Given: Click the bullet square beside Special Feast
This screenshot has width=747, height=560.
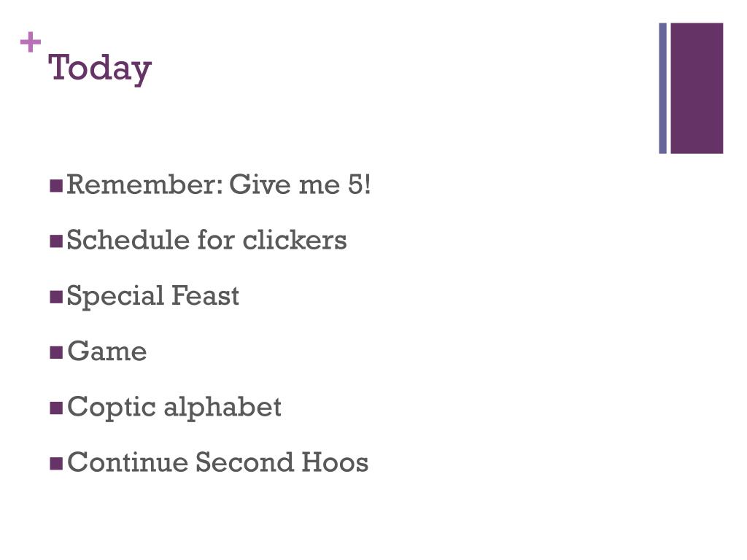Looking at the screenshot, I should tap(56, 297).
